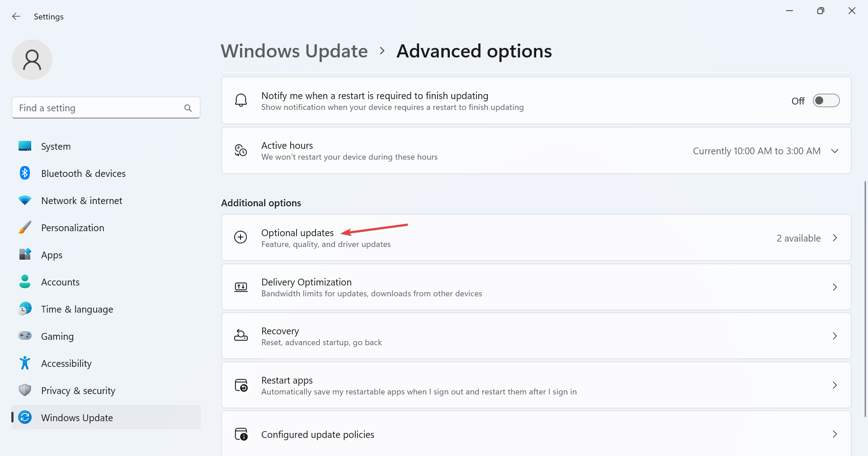
Task: Select Windows Update in sidebar
Action: point(106,418)
